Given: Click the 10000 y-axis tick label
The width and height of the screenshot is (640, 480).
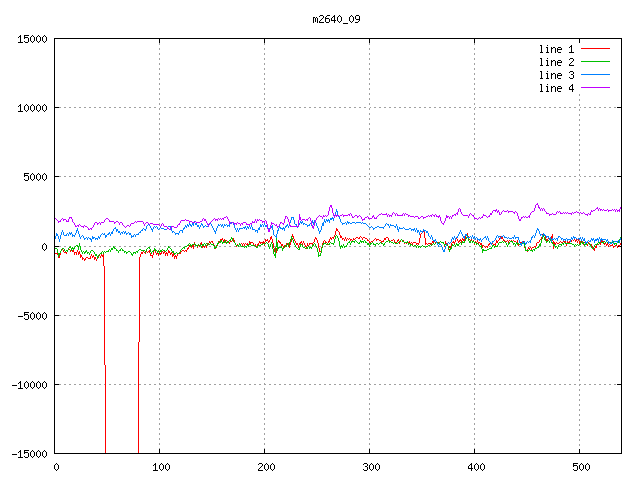Looking at the screenshot, I should coord(31,108).
